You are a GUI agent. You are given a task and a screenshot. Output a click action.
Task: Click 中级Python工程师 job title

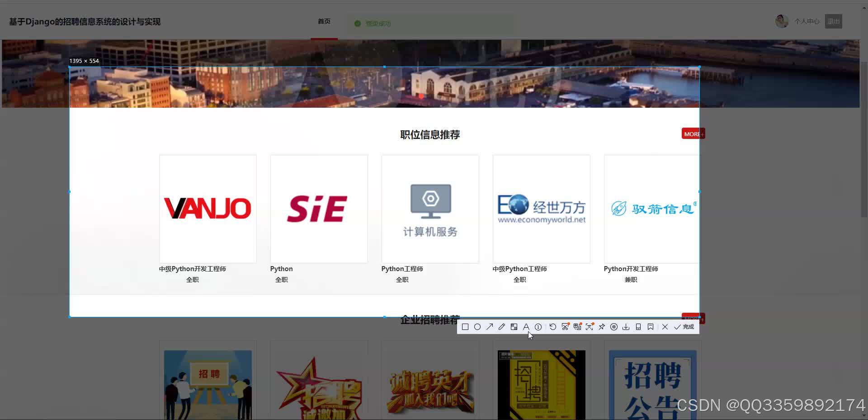point(520,269)
